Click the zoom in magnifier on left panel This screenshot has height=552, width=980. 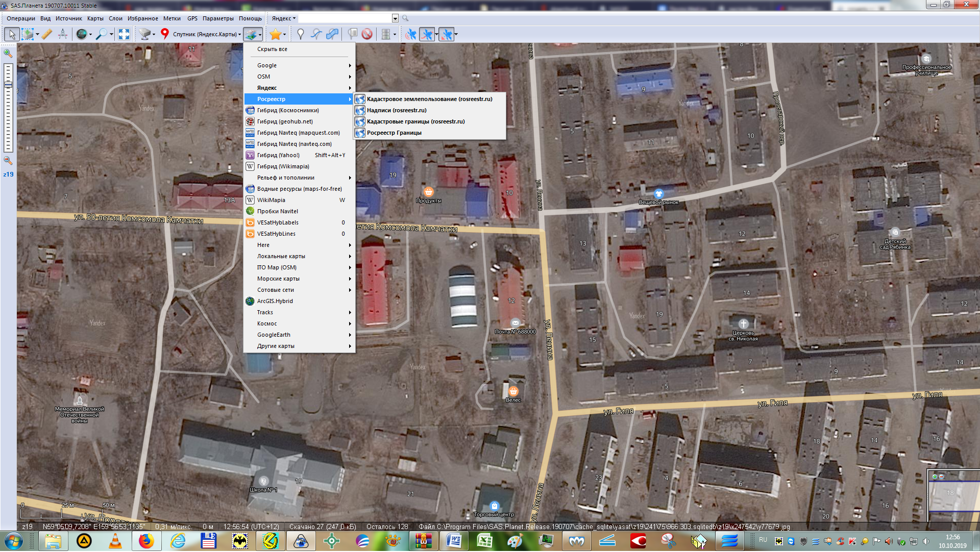[x=8, y=53]
